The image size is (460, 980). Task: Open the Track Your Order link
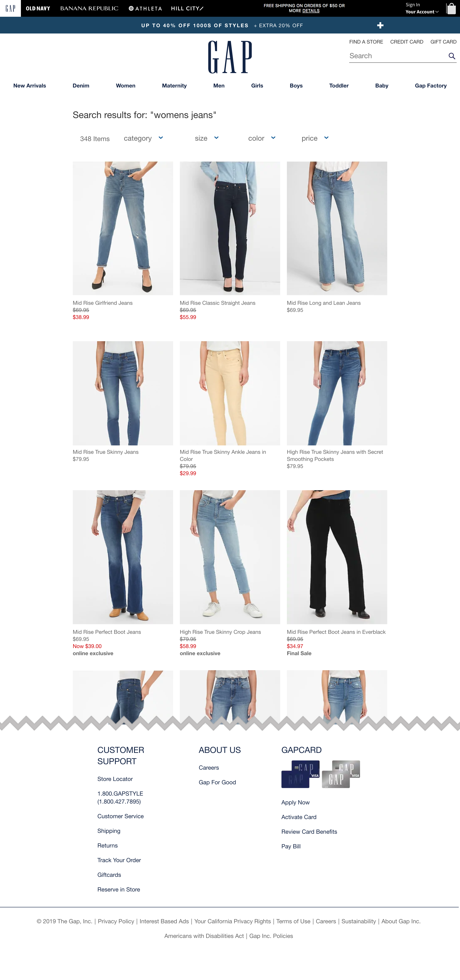(119, 860)
